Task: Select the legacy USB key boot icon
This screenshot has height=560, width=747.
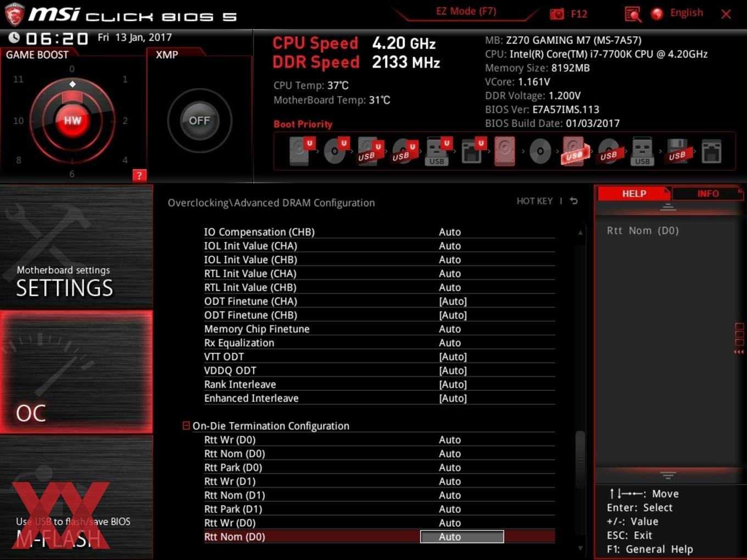Action: pyautogui.click(x=642, y=151)
